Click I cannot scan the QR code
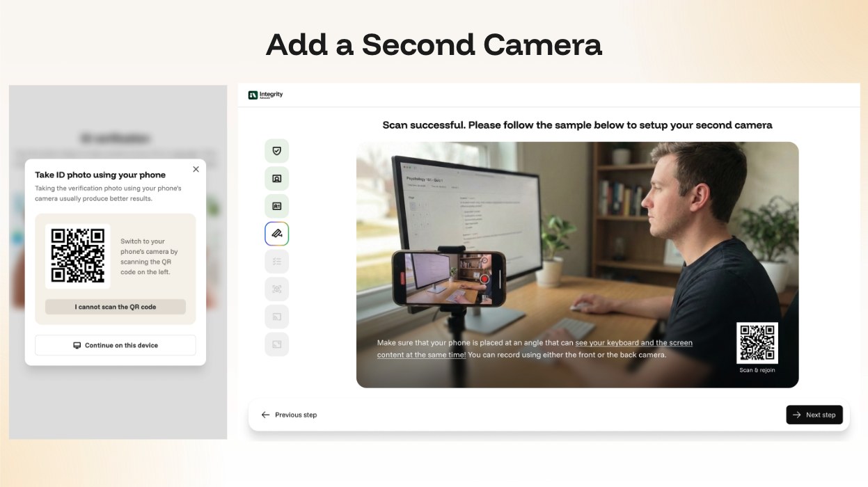The width and height of the screenshot is (868, 487). (116, 307)
